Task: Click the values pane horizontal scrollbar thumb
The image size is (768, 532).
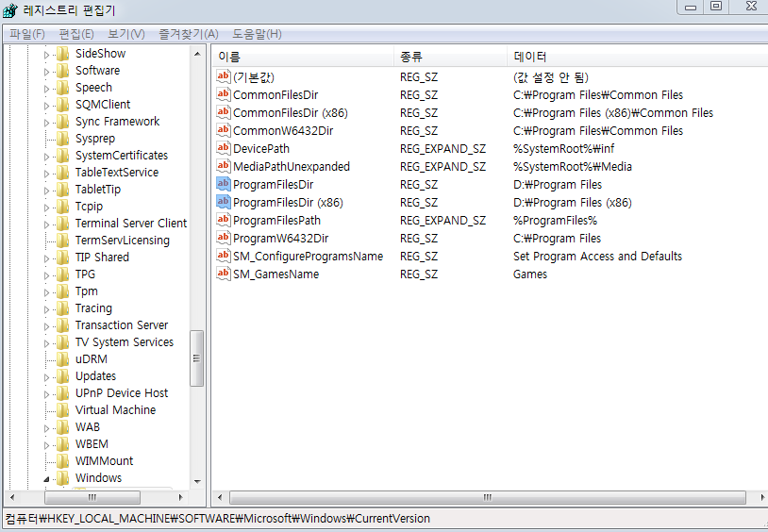Action: 488,497
